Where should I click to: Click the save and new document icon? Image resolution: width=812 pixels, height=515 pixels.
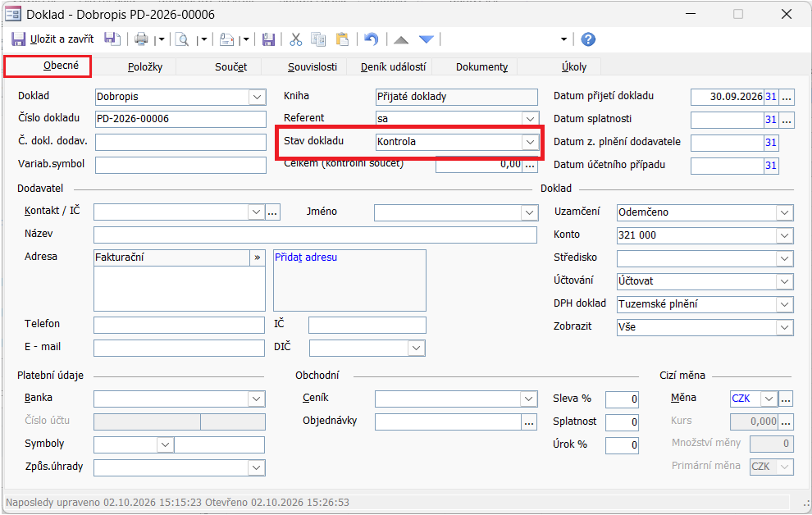tap(112, 39)
